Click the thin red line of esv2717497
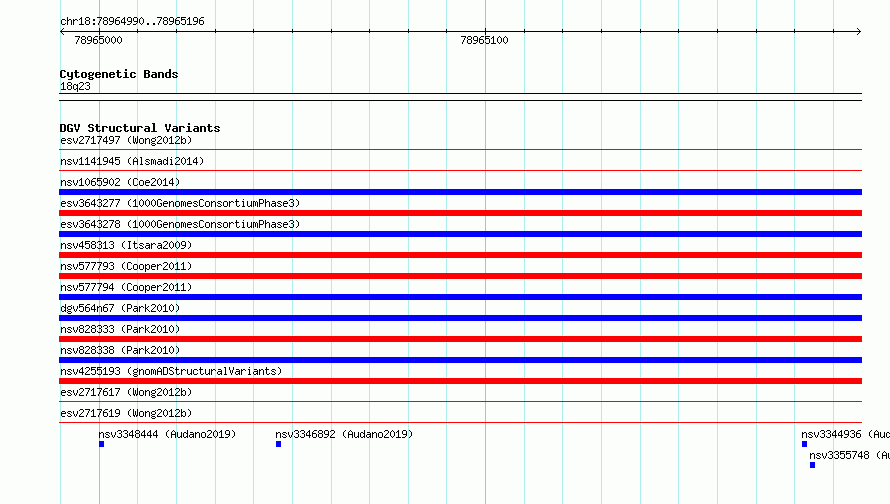 pos(460,149)
